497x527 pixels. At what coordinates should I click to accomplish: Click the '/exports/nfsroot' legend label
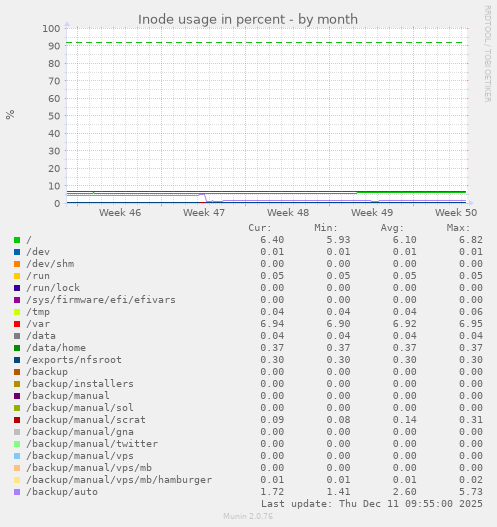pos(74,360)
